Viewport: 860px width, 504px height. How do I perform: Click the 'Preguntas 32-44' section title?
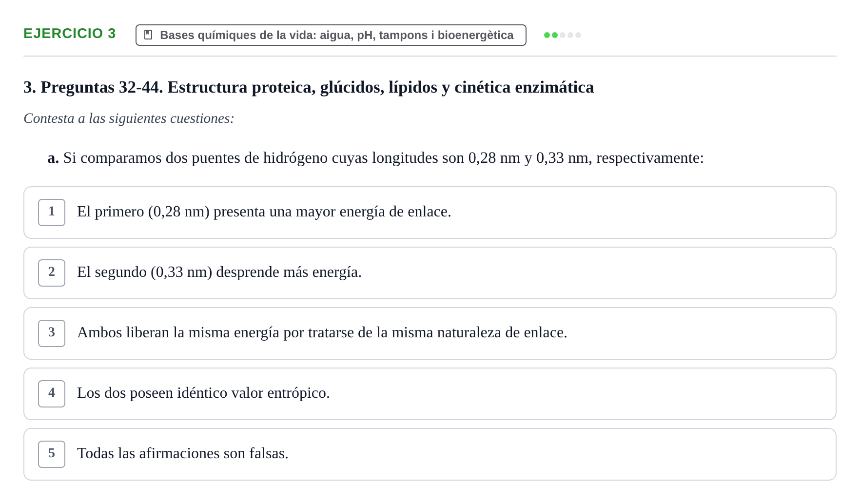pyautogui.click(x=309, y=87)
